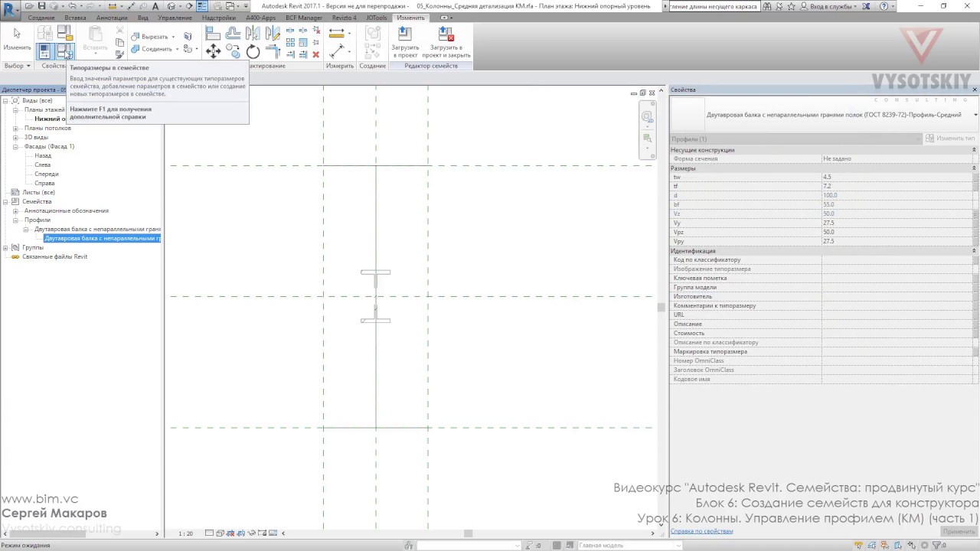The image size is (980, 551).
Task: Click the zoom region icon on navigation bar
Action: click(x=648, y=139)
